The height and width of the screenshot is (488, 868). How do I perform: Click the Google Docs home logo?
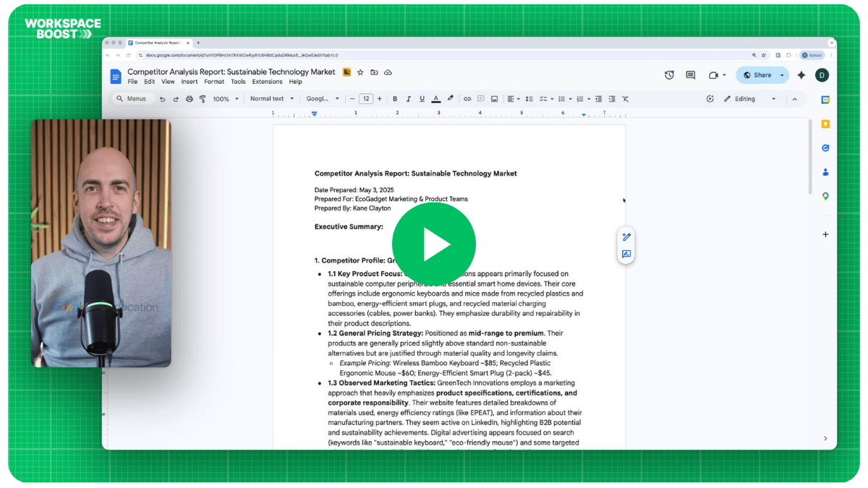pyautogui.click(x=116, y=76)
